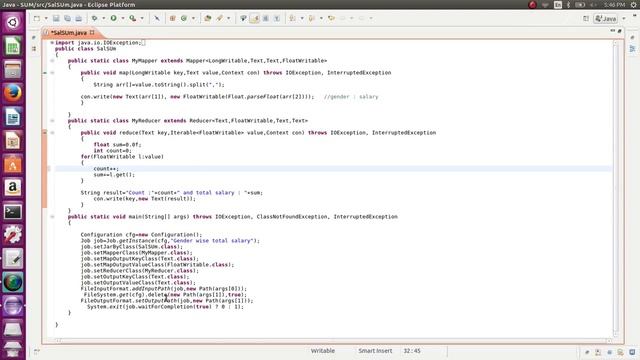
Task: Click the horizontal scrollbar of the editor
Action: point(333,340)
